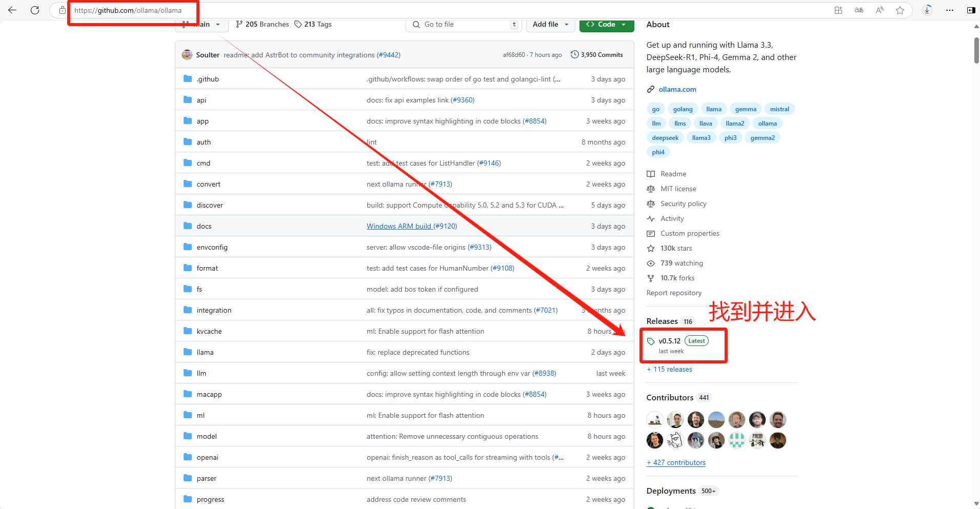Open the af68d60 commit hash

[514, 55]
